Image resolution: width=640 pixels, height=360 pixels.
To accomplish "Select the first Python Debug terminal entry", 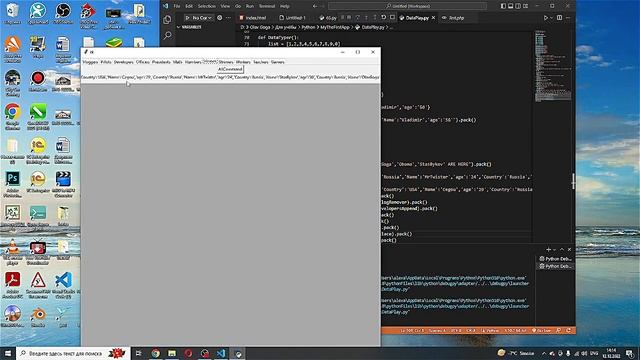I will (555, 259).
